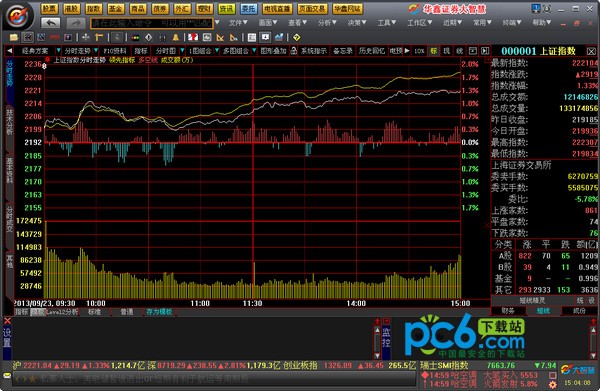Open the 帮助 dropdown menu
600x391 pixels.
(x=542, y=23)
